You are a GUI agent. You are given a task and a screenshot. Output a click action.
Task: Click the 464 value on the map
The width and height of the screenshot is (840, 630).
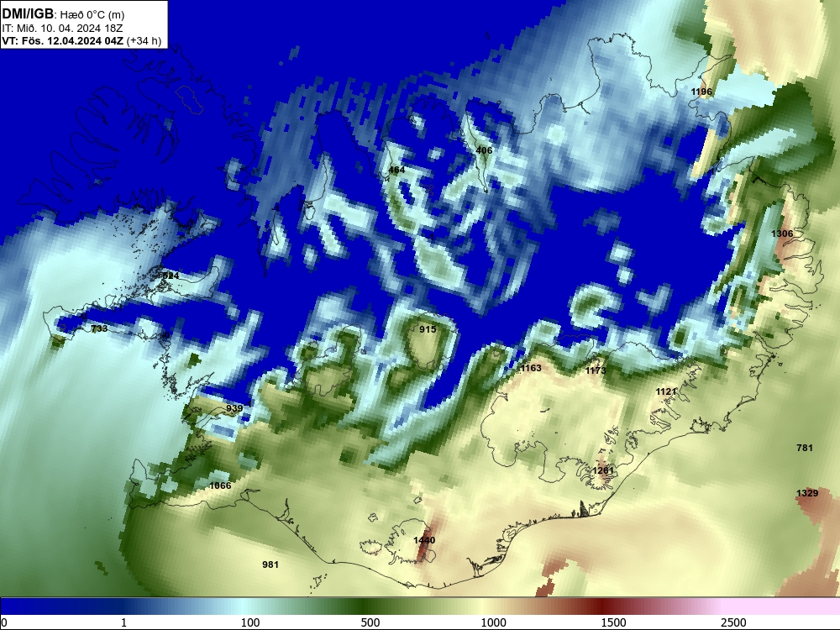pyautogui.click(x=396, y=170)
